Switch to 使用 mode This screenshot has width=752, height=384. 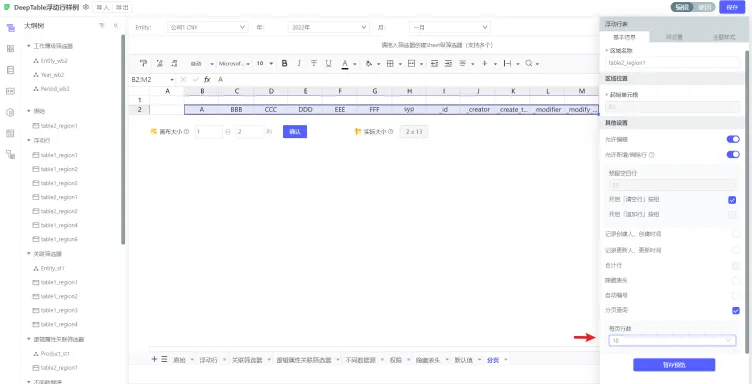coord(705,7)
